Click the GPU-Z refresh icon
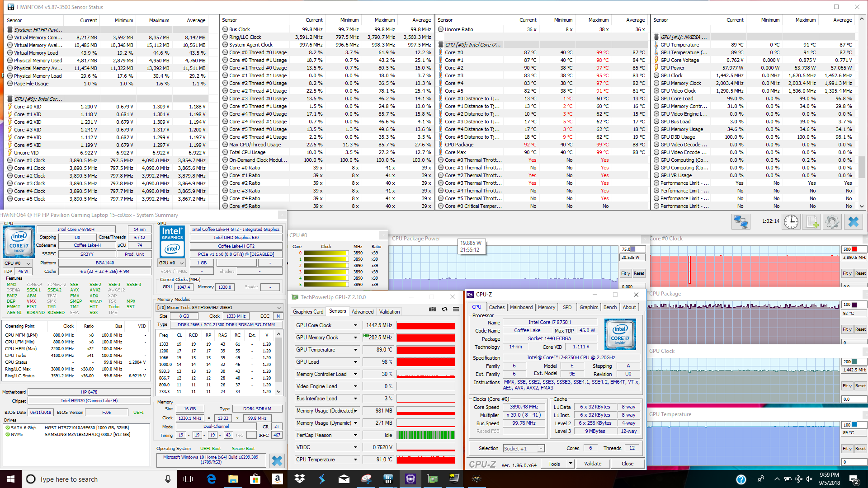The image size is (868, 488). (x=444, y=310)
